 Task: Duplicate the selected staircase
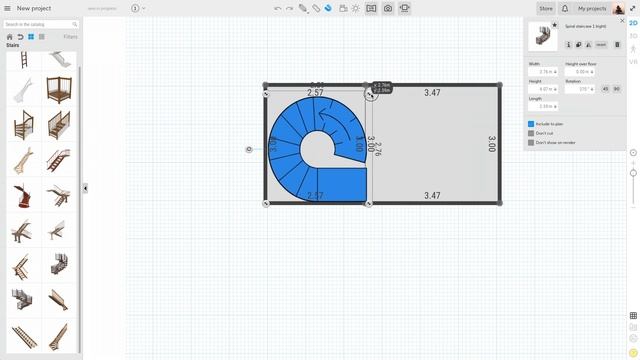click(578, 45)
